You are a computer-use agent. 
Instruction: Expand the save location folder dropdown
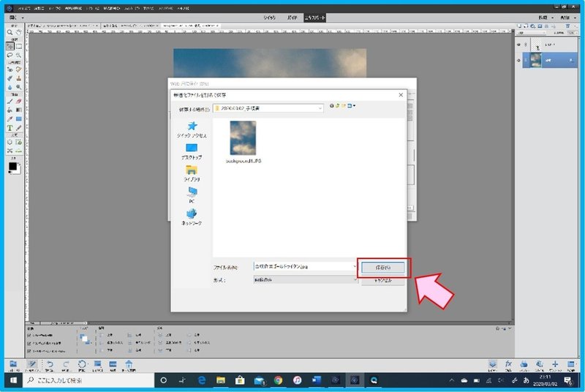coord(320,108)
